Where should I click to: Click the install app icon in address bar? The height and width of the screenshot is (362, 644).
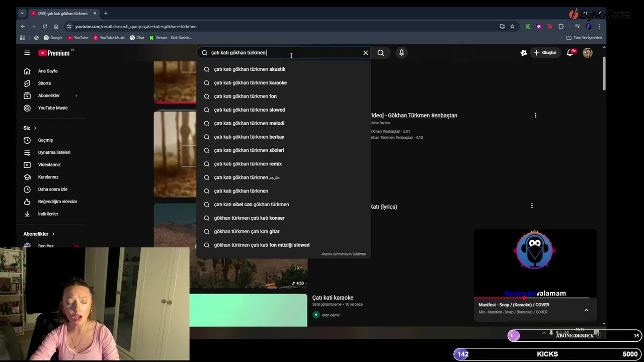pyautogui.click(x=502, y=26)
